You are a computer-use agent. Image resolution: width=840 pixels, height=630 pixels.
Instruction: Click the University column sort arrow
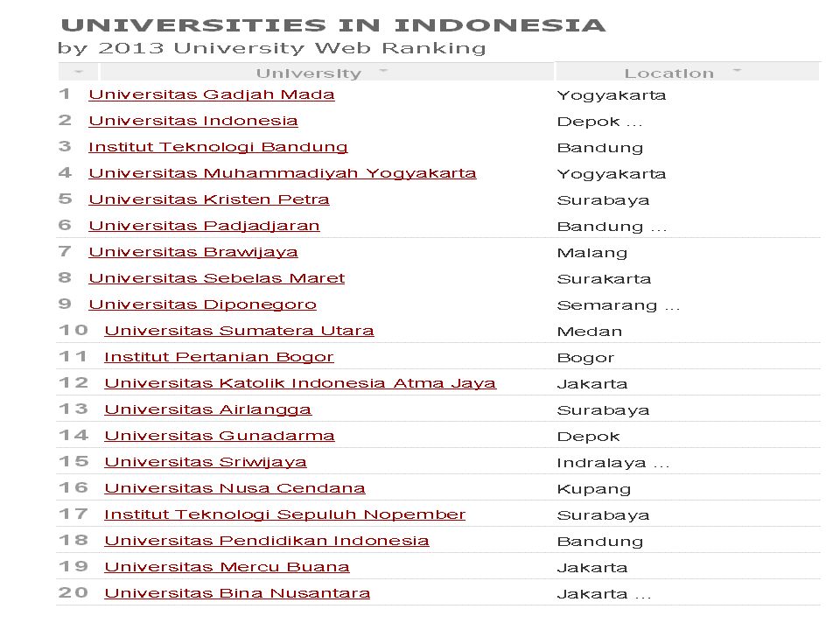383,70
